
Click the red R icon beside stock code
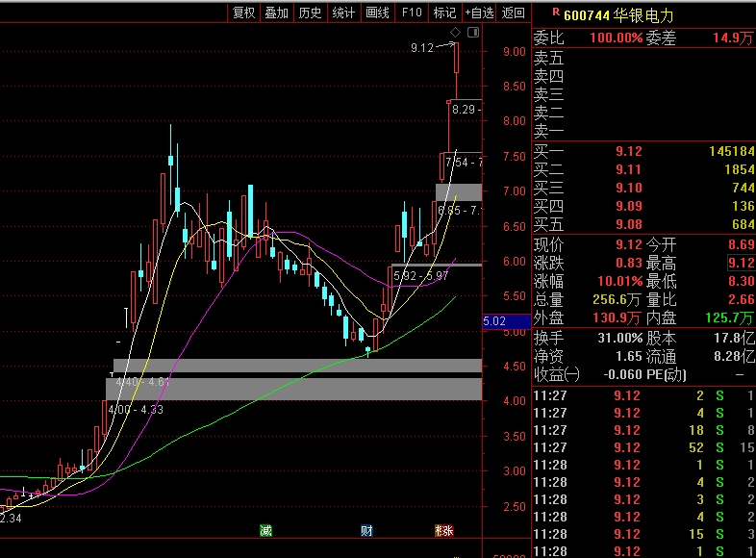[555, 13]
